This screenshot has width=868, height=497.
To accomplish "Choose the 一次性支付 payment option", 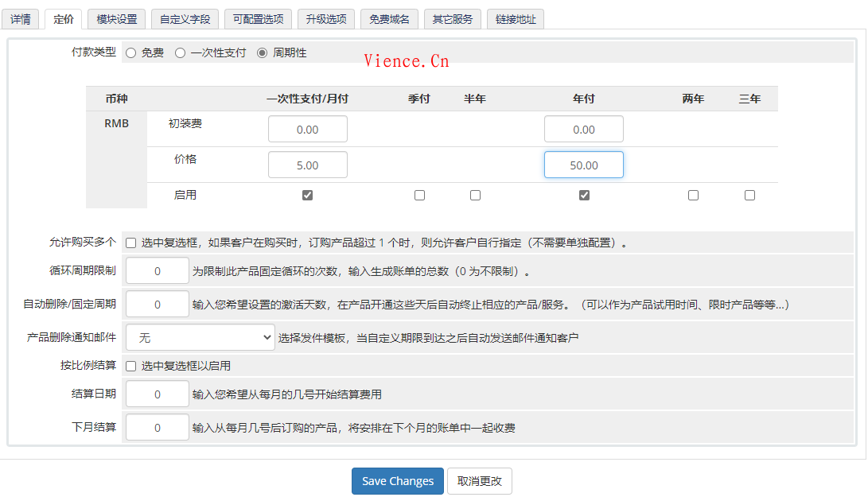I will coord(181,53).
